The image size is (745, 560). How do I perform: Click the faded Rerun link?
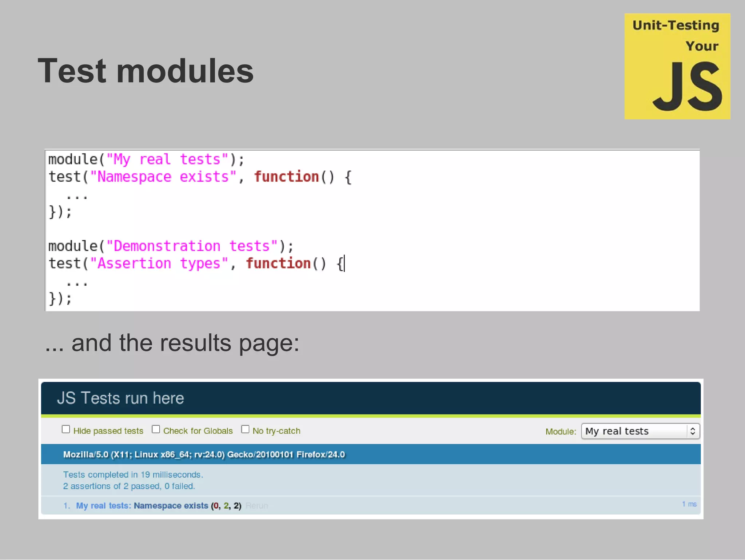[256, 506]
